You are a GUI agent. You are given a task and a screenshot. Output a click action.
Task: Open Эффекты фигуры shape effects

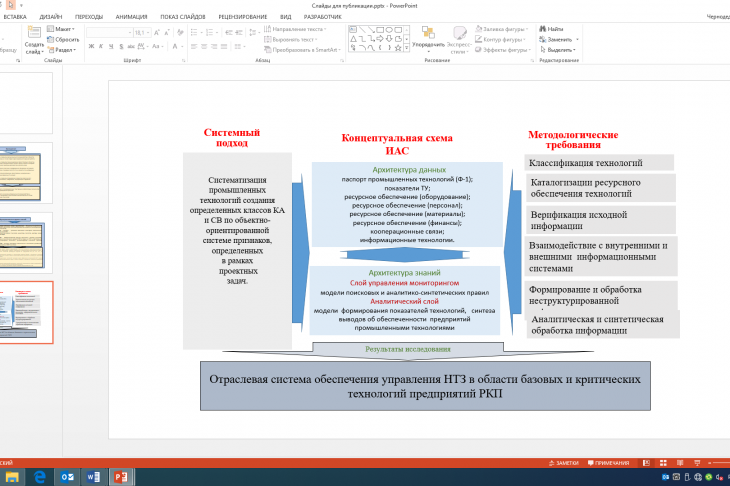click(x=503, y=50)
